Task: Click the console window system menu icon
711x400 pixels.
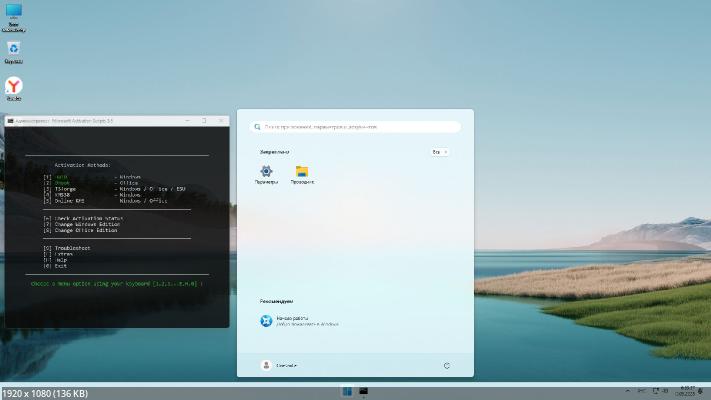Action: click(x=9, y=120)
